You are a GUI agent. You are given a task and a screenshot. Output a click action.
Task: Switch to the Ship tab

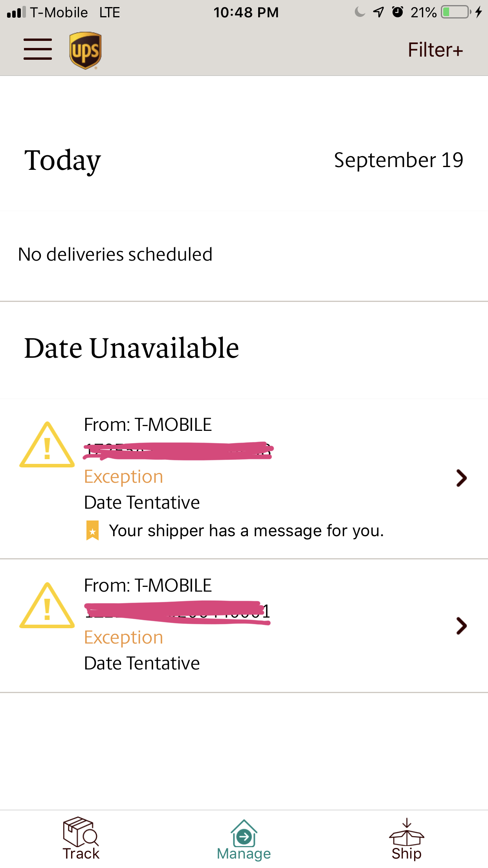pos(406,839)
